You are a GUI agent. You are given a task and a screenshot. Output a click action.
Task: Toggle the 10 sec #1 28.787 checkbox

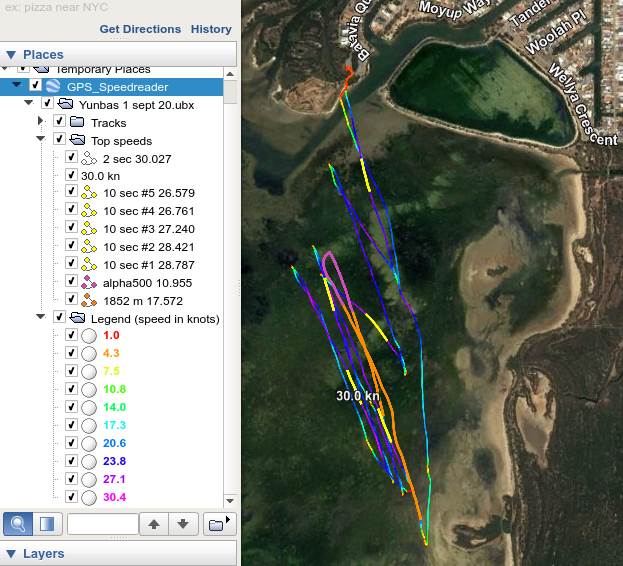[71, 264]
